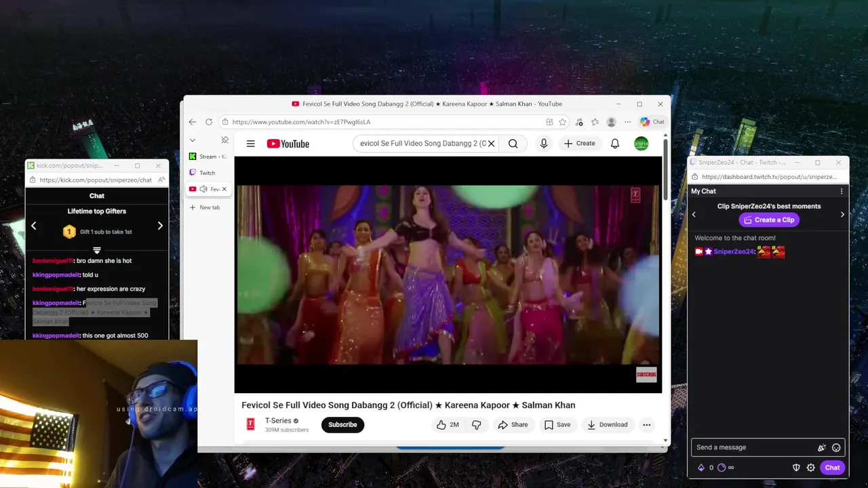The width and height of the screenshot is (868, 488).
Task: Click the SUBSCRIBE watermark in video
Action: coord(646,375)
